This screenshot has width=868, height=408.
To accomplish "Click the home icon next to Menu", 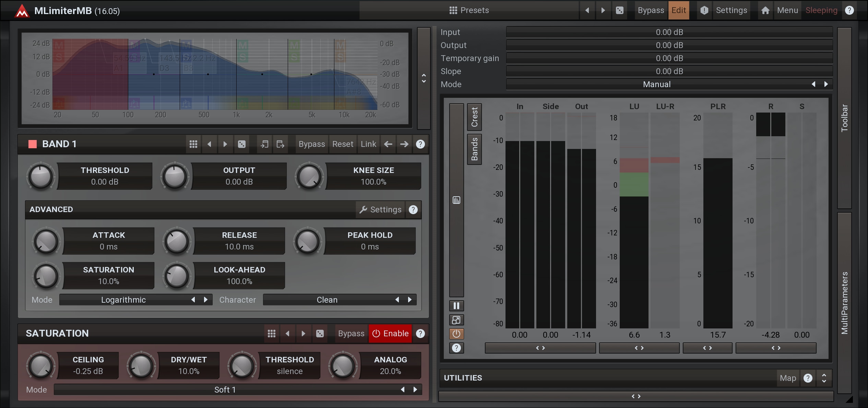I will pyautogui.click(x=765, y=10).
